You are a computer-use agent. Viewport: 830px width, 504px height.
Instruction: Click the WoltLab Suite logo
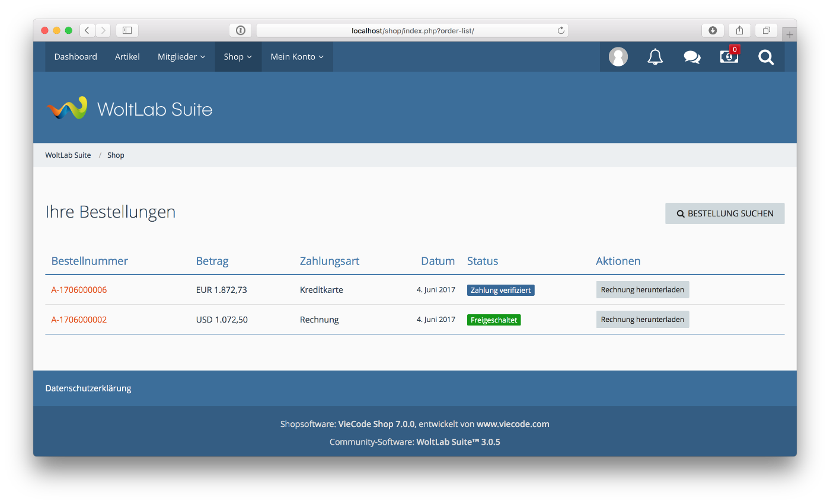(129, 109)
